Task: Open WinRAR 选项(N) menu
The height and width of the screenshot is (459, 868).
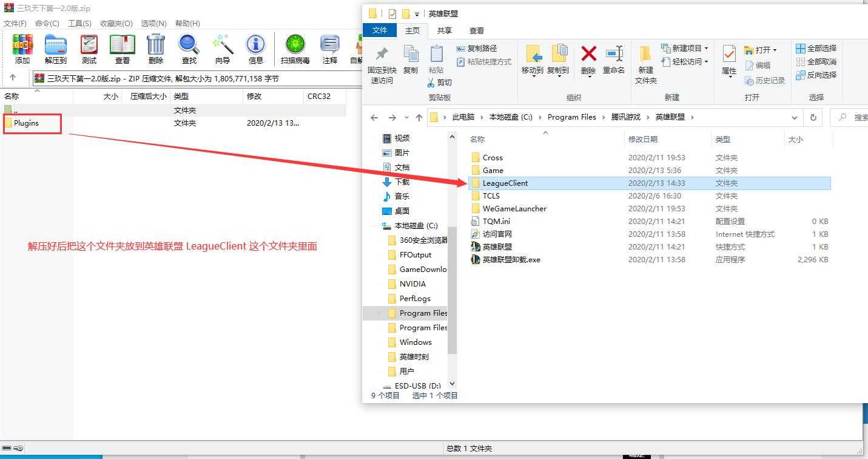Action: [153, 23]
